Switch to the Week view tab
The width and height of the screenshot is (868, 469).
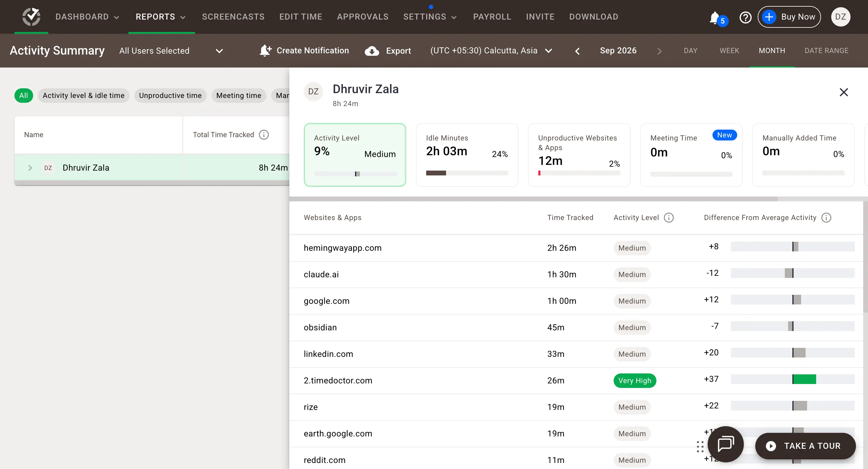pyautogui.click(x=729, y=51)
